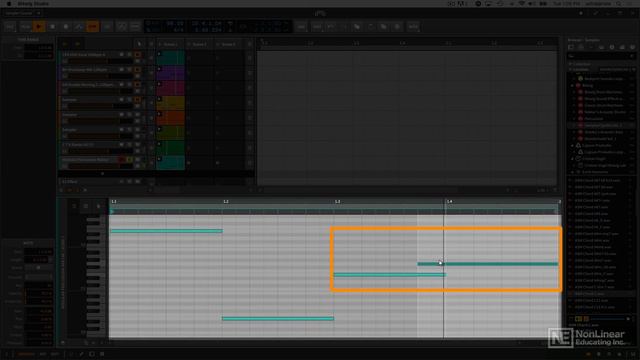Click the orange Play button in transport

39,27
